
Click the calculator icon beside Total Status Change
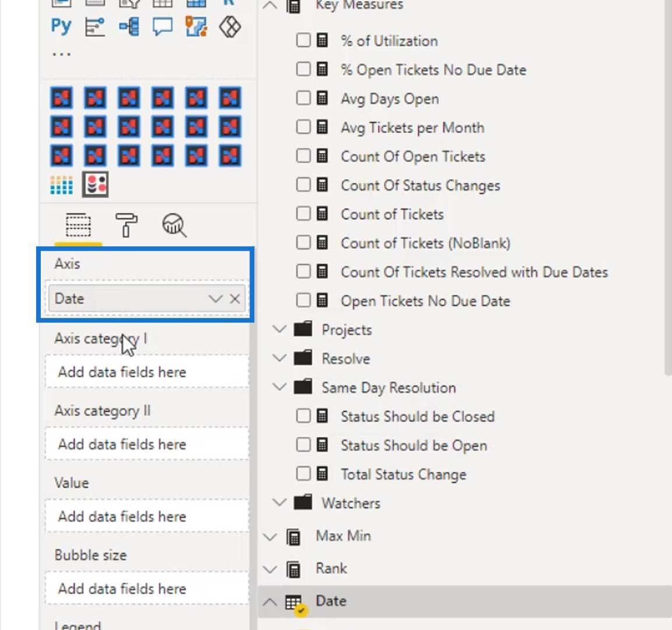click(x=322, y=474)
